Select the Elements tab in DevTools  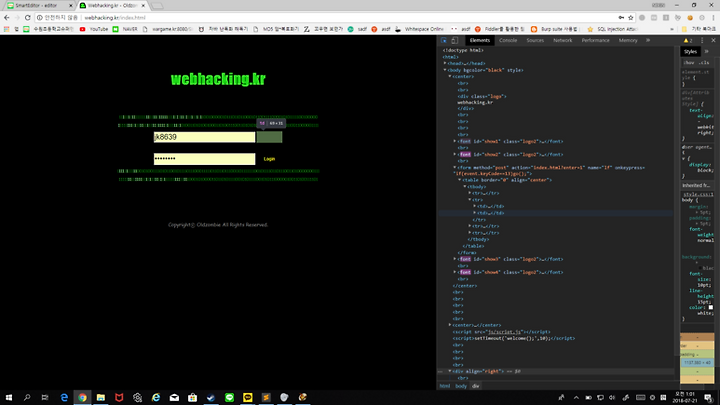(480, 40)
